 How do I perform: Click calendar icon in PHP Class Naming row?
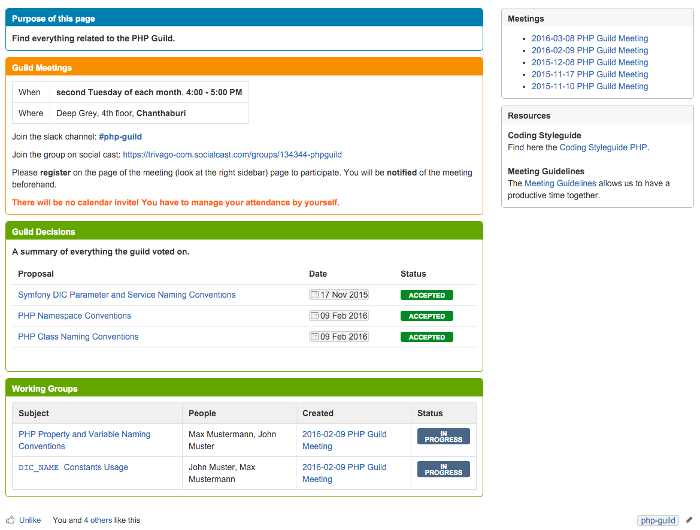click(x=314, y=337)
